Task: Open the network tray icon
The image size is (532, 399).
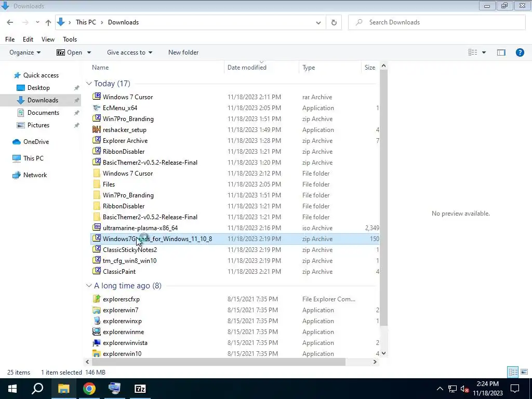Action: (453, 389)
